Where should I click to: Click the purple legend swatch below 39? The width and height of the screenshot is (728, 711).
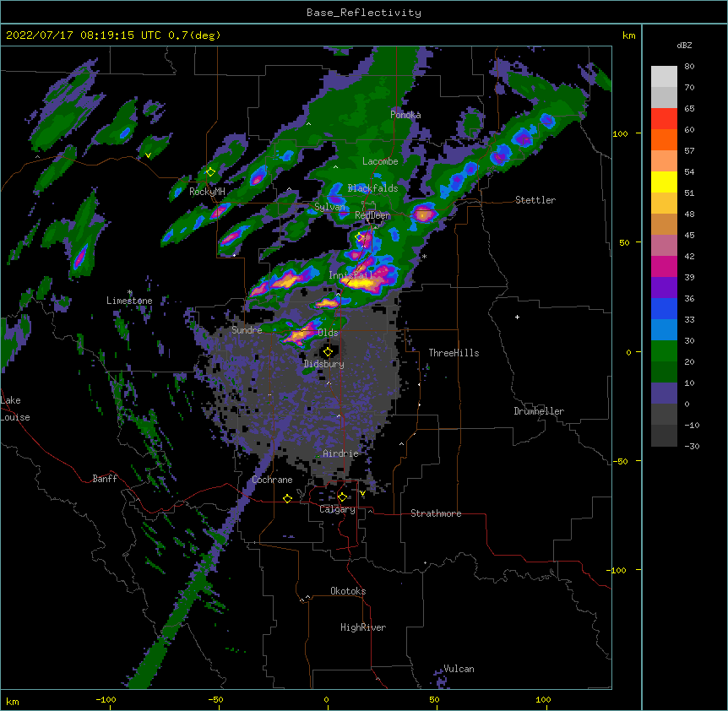(664, 288)
